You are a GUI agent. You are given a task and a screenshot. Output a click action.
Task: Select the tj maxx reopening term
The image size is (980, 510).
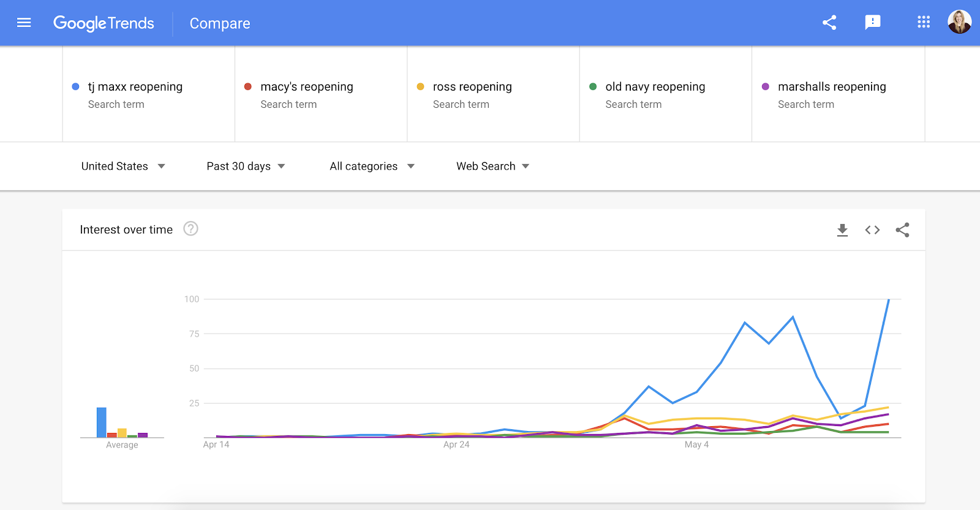[135, 87]
